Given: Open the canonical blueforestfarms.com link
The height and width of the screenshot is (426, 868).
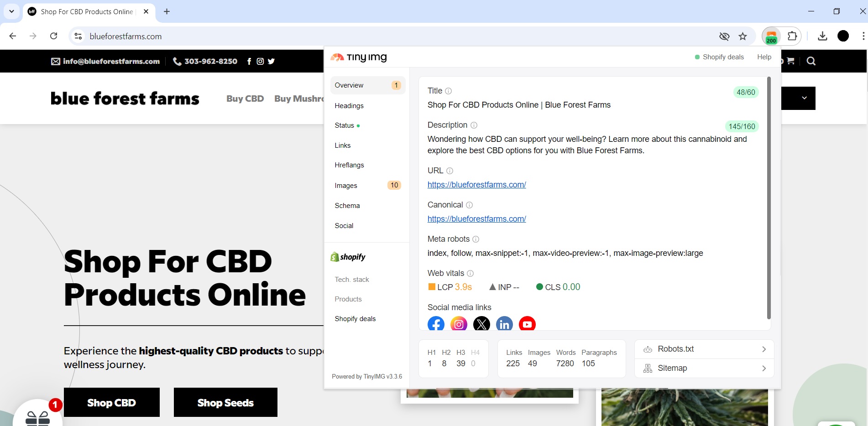Looking at the screenshot, I should (476, 219).
